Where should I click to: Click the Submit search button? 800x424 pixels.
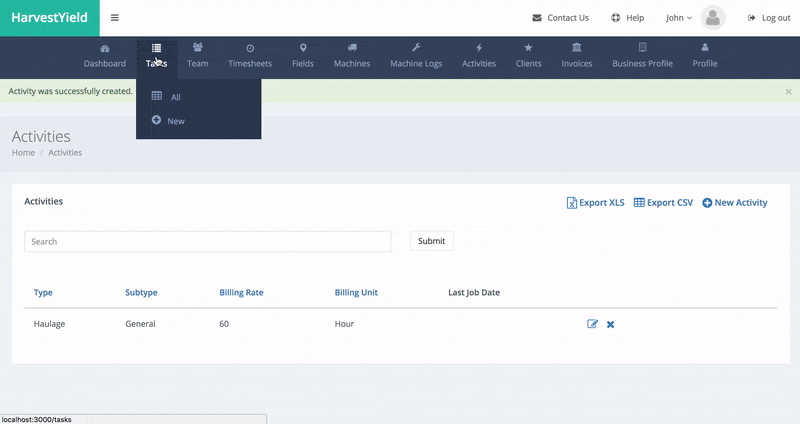point(431,241)
